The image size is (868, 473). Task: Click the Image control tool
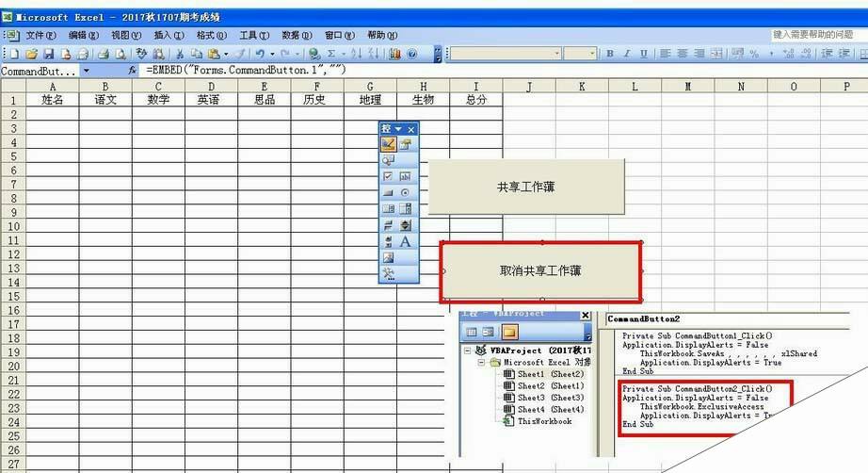click(x=388, y=257)
